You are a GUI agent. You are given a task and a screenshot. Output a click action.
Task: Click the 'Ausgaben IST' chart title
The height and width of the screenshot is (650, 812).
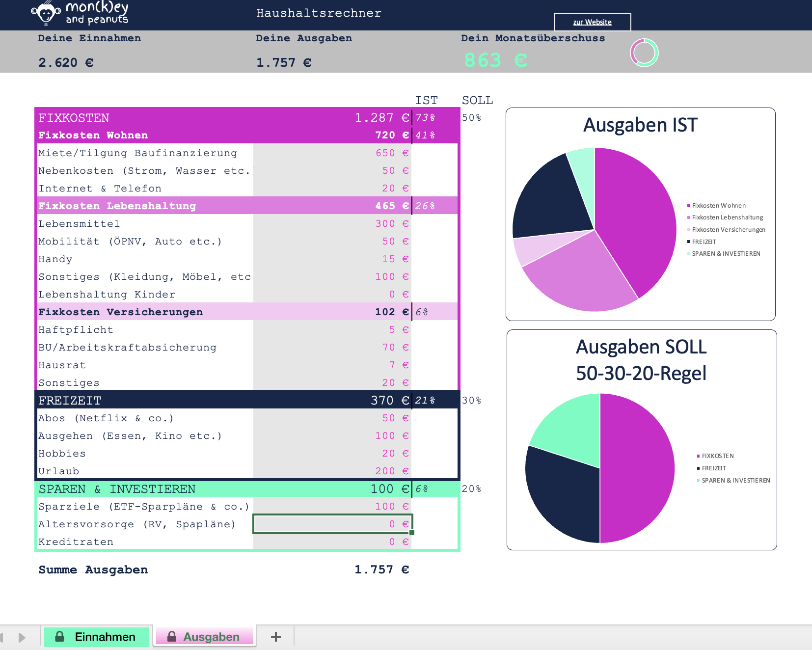click(640, 125)
